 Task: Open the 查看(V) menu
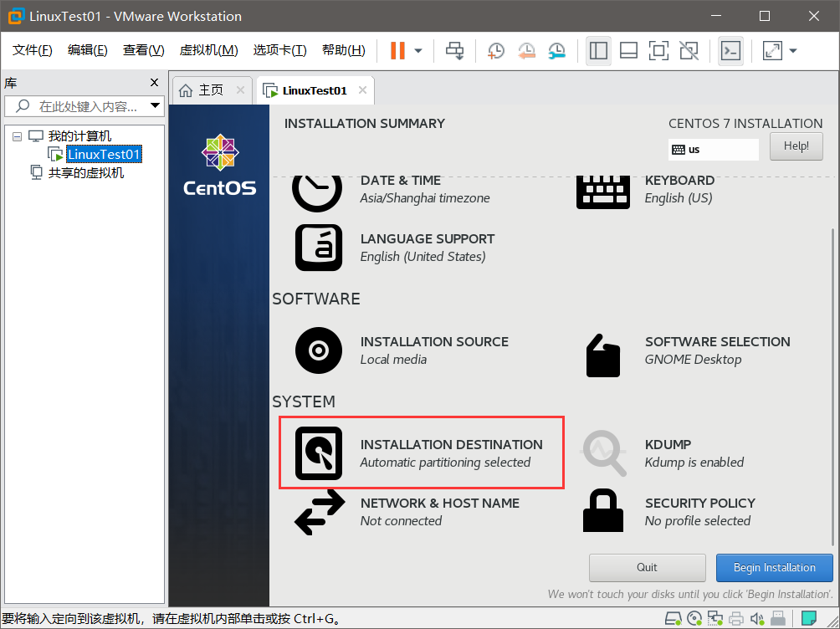click(143, 50)
